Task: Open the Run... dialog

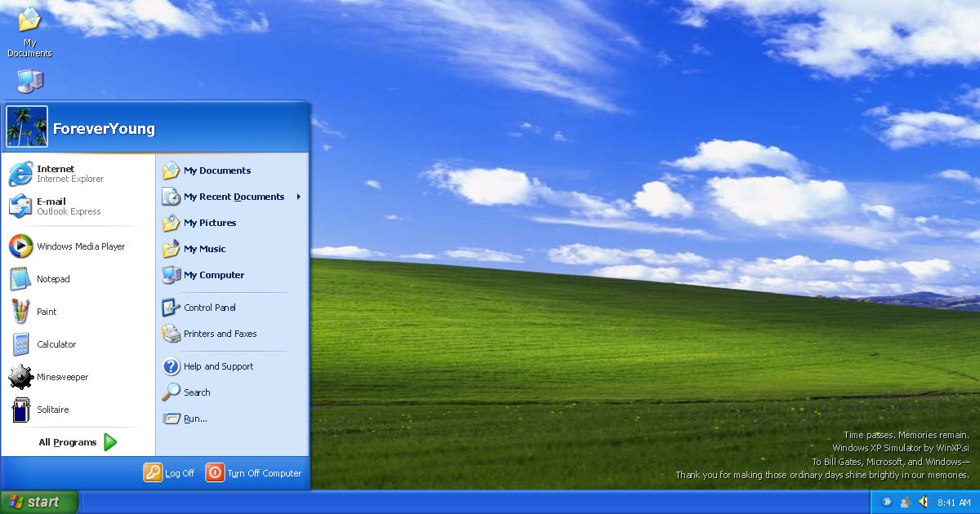Action: tap(232, 419)
